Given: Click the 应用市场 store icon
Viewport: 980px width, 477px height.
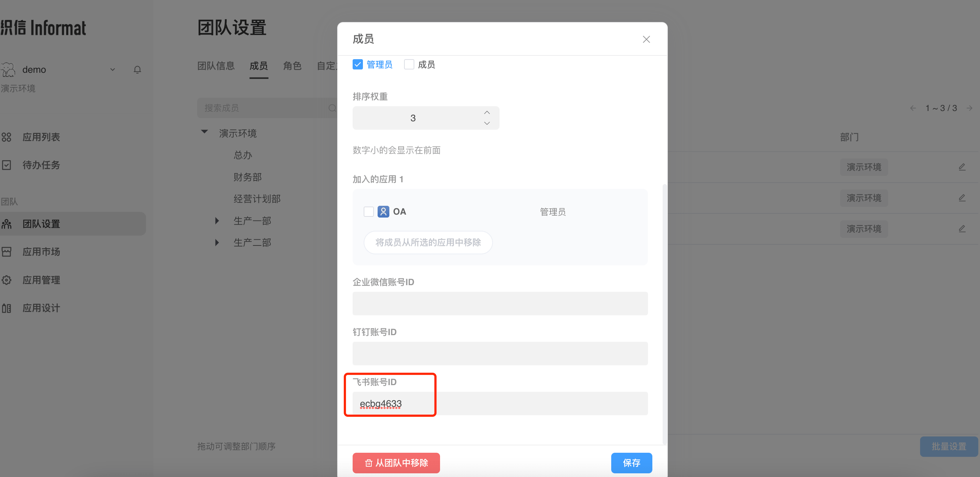Looking at the screenshot, I should [7, 252].
